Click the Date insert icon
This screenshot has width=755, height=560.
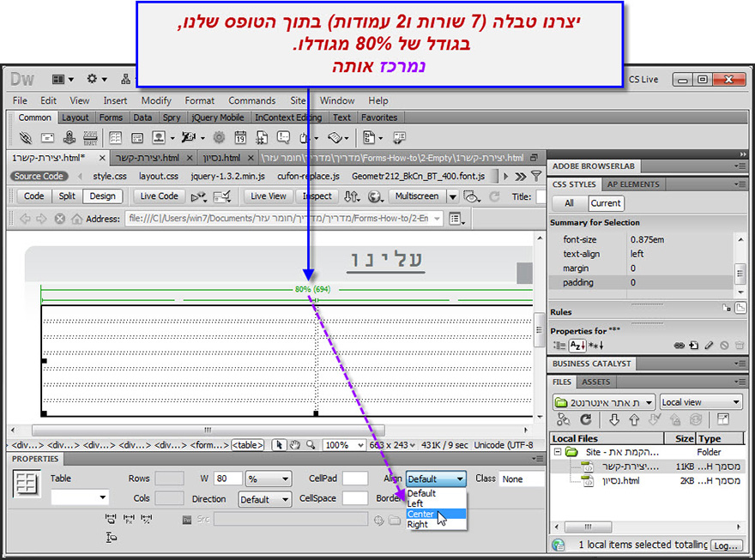240,138
